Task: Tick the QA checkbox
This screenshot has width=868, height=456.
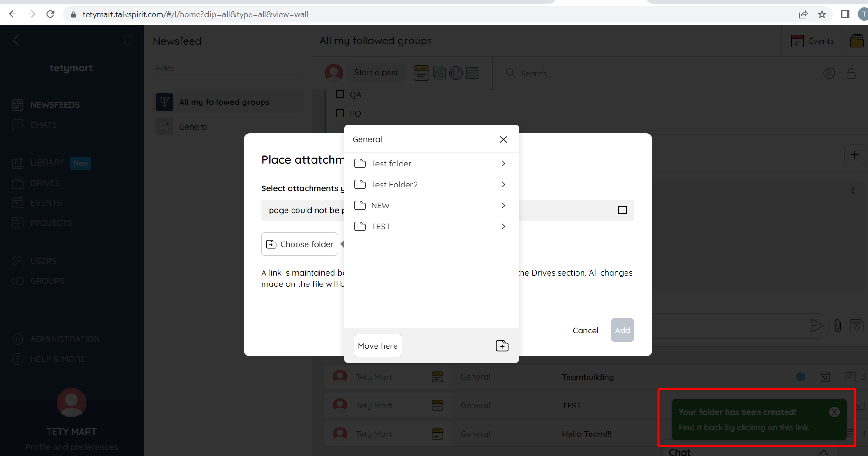Action: (x=340, y=94)
